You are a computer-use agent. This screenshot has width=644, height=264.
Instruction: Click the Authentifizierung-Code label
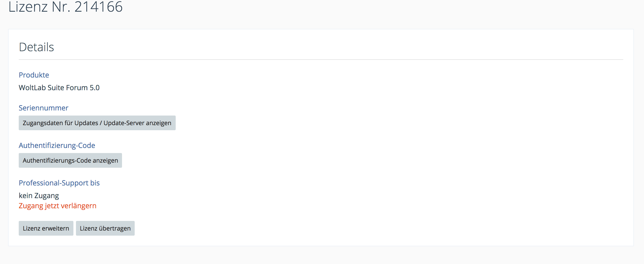click(57, 145)
